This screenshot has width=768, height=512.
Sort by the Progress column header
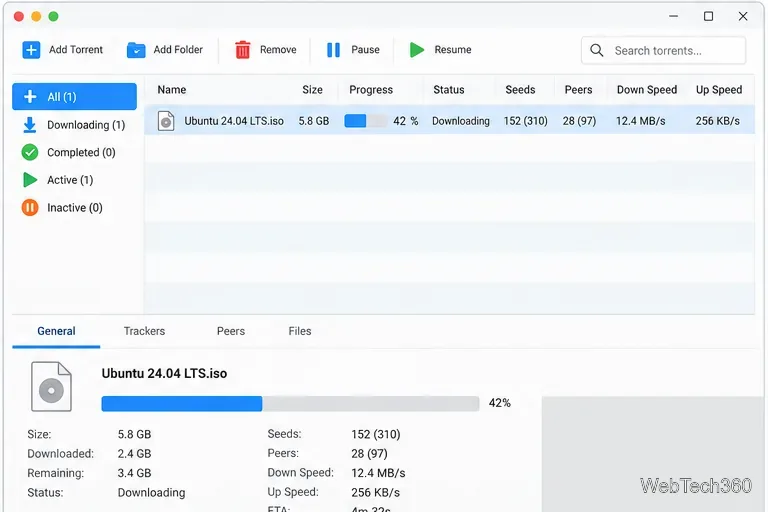tap(371, 90)
